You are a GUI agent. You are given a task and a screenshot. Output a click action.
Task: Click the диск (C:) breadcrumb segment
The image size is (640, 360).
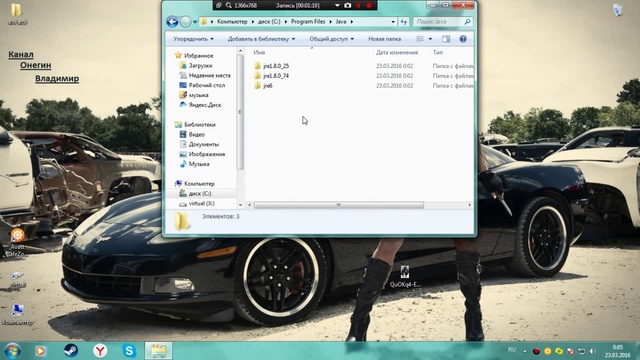(269, 22)
